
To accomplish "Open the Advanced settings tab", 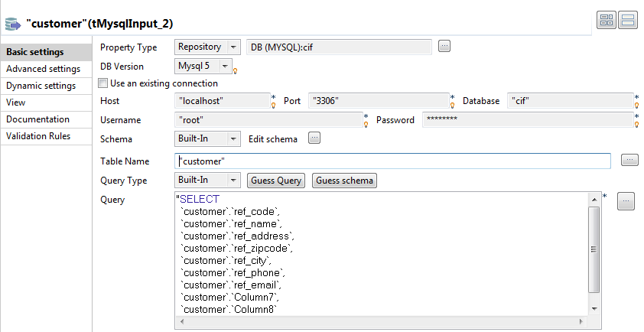I will click(x=43, y=69).
